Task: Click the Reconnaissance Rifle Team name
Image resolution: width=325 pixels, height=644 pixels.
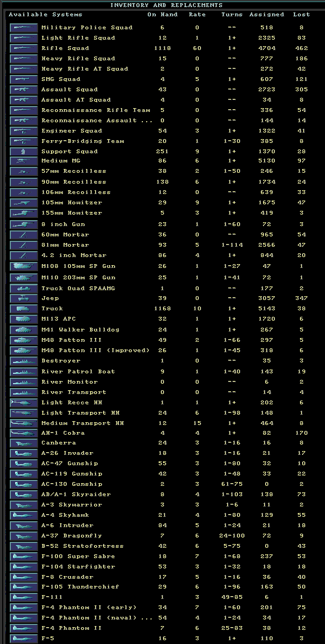Action: (x=96, y=110)
